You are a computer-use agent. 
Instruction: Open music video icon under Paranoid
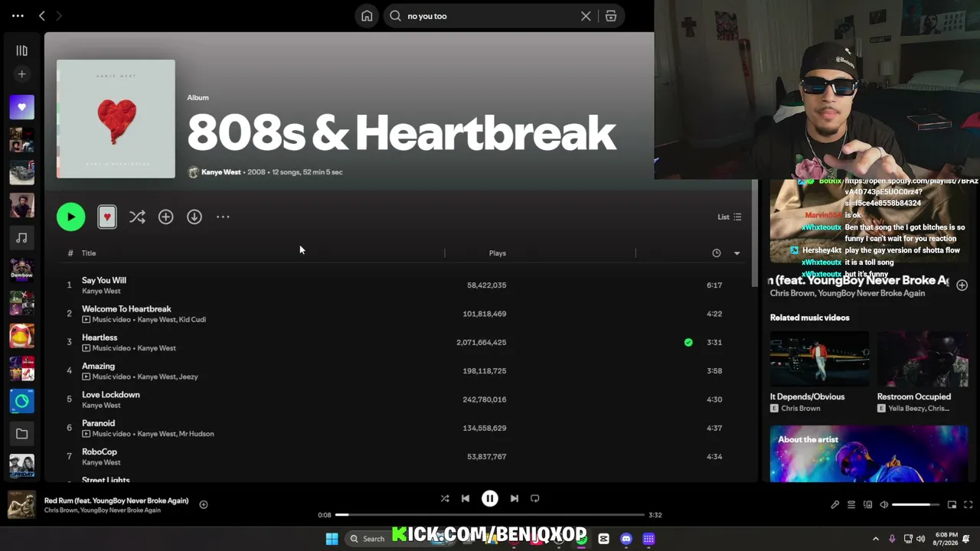click(86, 434)
